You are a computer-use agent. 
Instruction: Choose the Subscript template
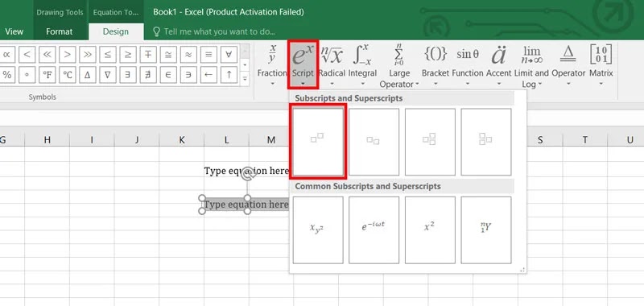pyautogui.click(x=374, y=142)
